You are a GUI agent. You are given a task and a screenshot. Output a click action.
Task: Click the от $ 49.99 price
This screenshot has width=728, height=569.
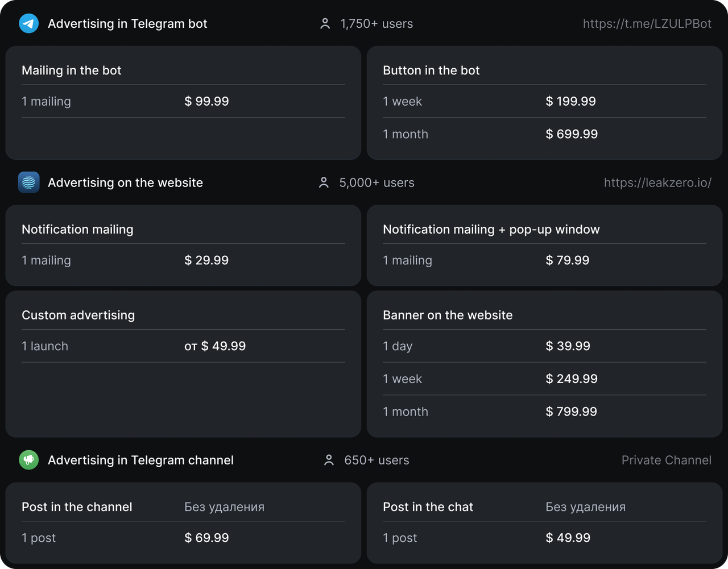[x=215, y=346]
